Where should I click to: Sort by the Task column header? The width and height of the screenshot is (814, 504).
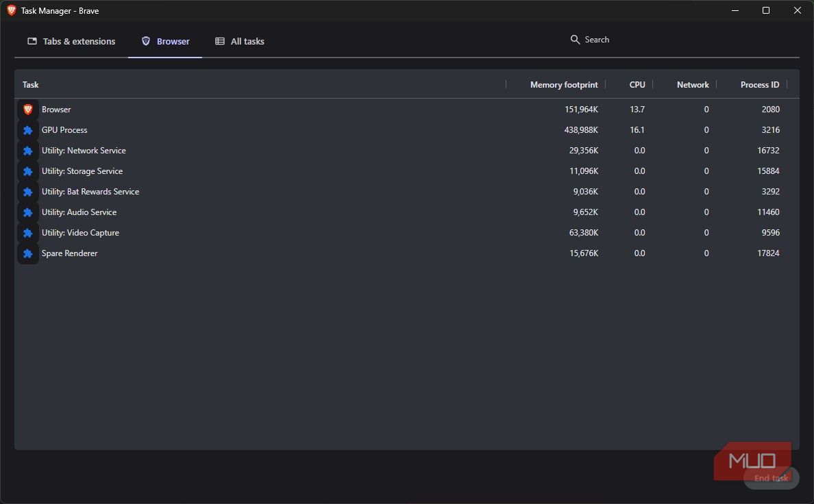pos(31,85)
